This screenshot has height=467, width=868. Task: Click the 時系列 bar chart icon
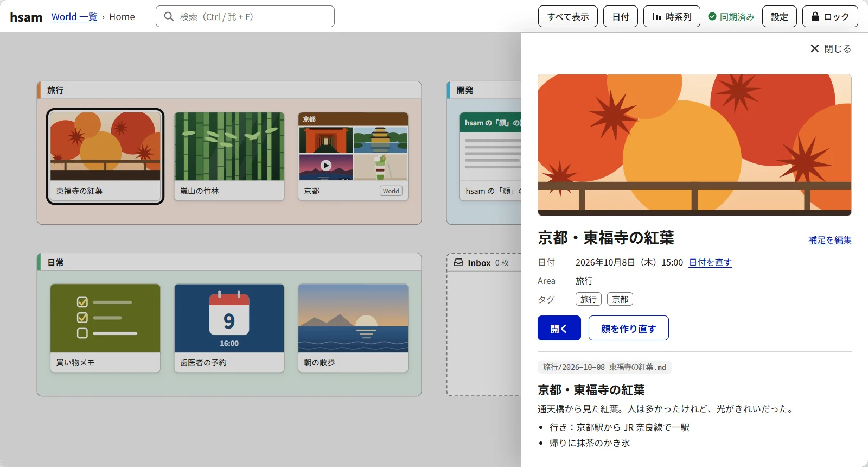click(656, 17)
